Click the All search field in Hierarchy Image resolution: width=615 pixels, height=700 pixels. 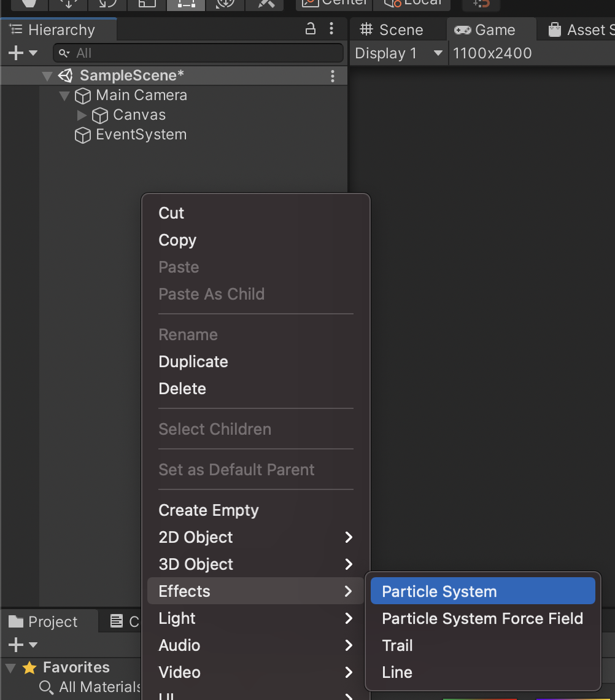[184, 53]
